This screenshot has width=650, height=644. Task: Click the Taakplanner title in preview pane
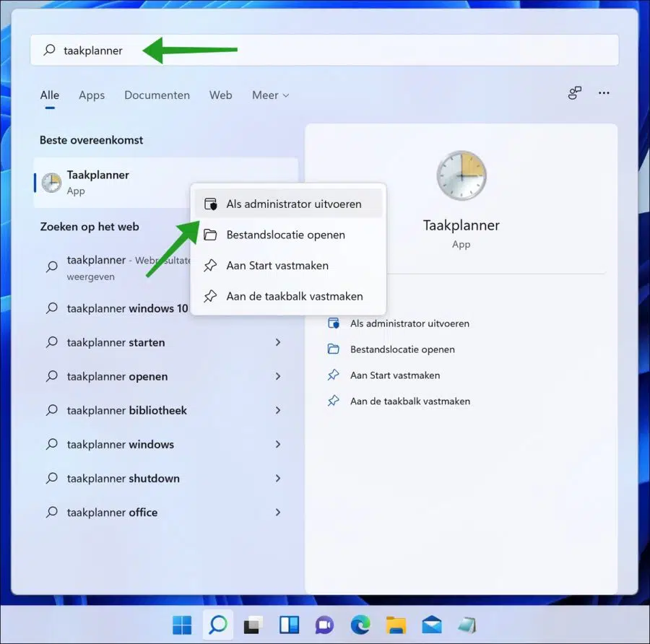[x=461, y=225]
